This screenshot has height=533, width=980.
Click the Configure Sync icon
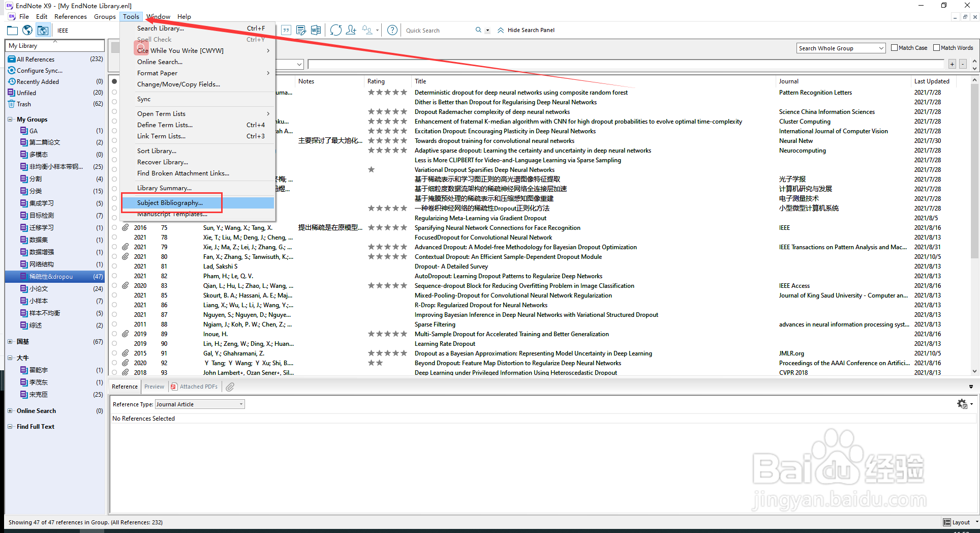(12, 70)
